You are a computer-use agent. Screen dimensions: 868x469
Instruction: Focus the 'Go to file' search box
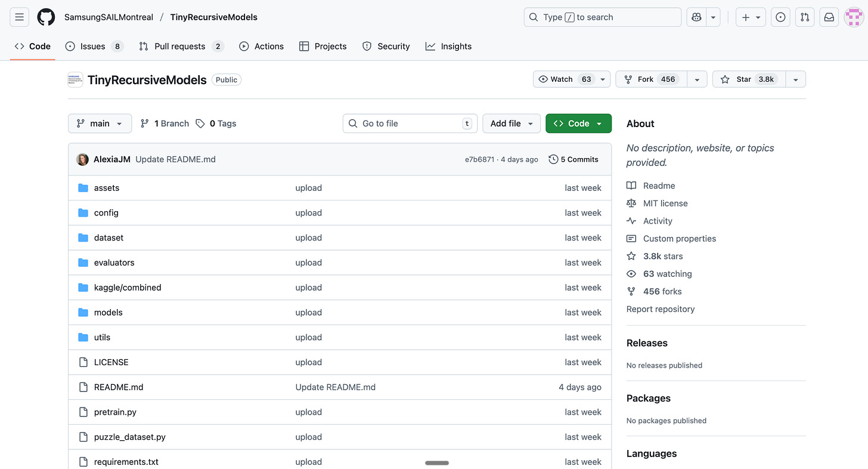(410, 124)
